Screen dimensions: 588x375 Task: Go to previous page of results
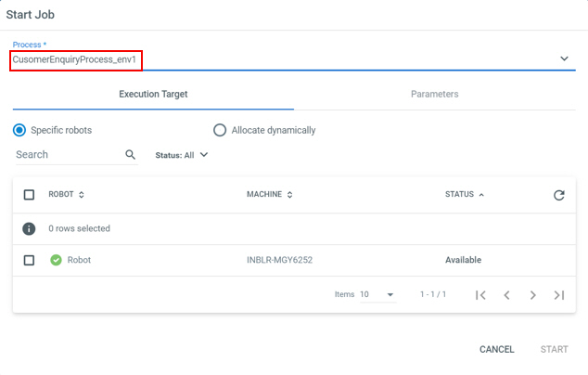point(506,295)
